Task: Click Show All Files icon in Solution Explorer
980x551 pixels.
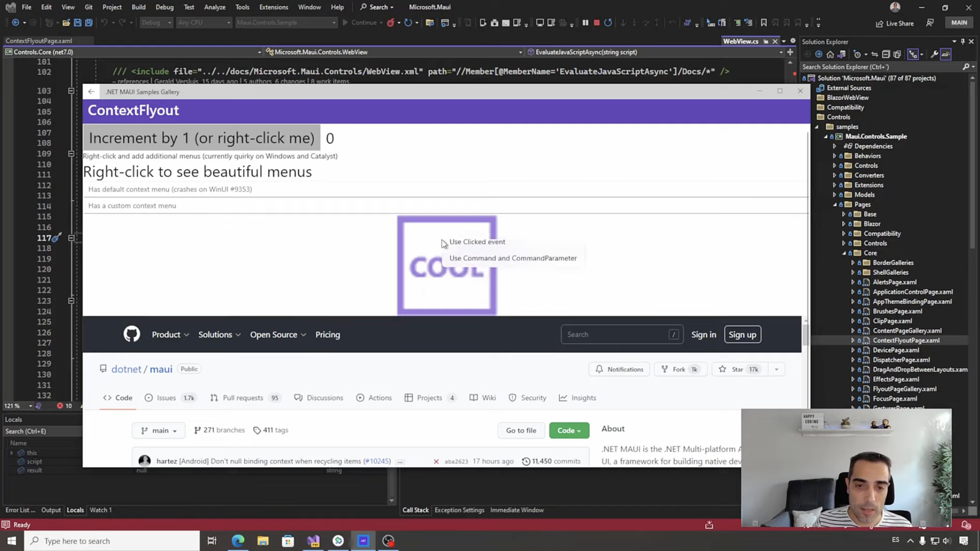Action: point(897,54)
